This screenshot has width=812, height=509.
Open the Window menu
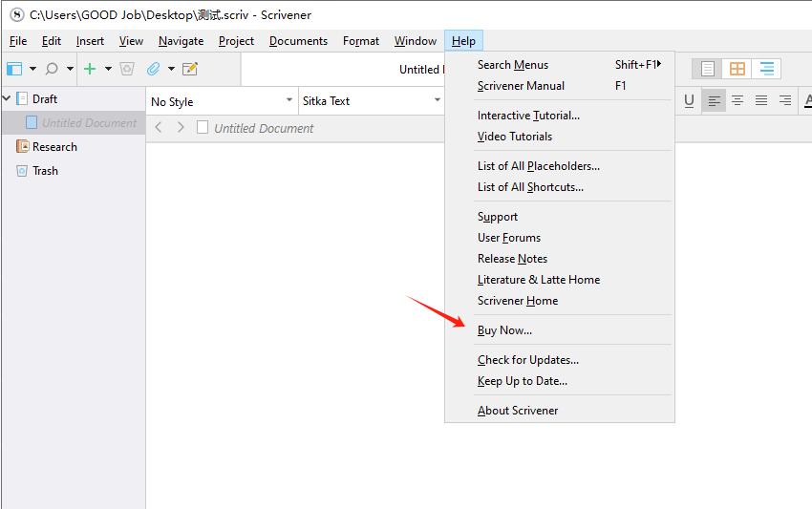tap(416, 41)
